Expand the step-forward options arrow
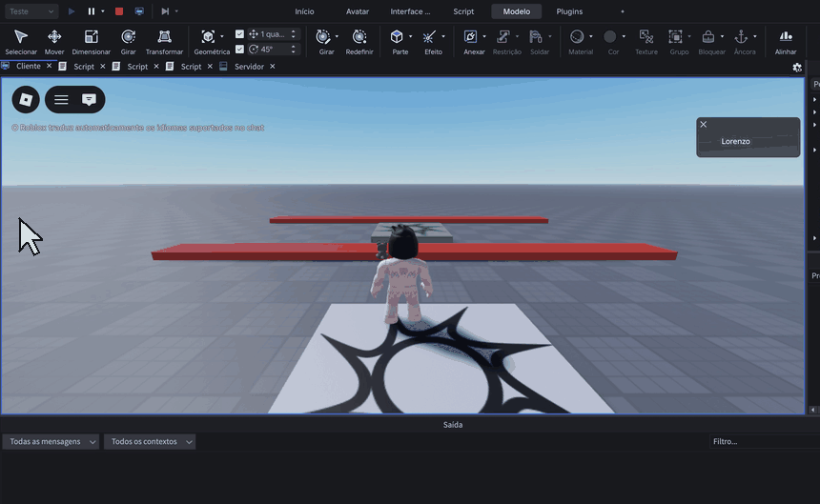 point(176,11)
